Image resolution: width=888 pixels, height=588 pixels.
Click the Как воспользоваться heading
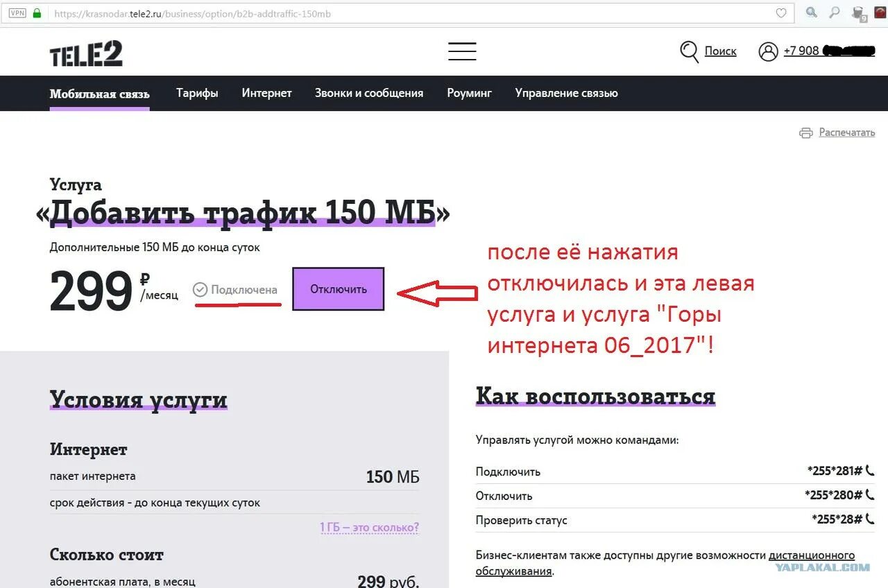(595, 397)
